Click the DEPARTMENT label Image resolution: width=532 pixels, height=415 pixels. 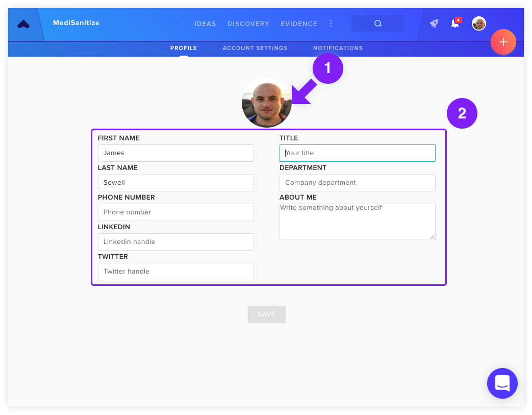click(x=303, y=168)
